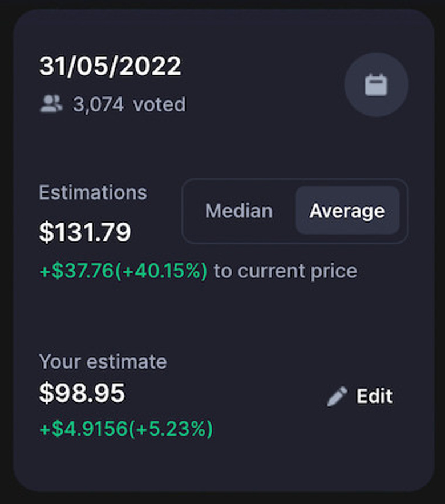The image size is (445, 504).
Task: Click the +40.15% percentage figure
Action: (162, 271)
